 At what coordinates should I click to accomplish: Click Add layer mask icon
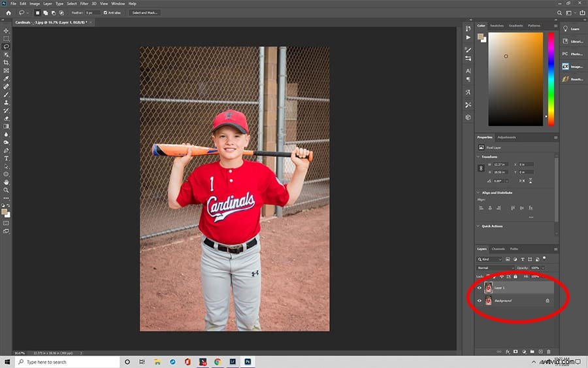515,352
